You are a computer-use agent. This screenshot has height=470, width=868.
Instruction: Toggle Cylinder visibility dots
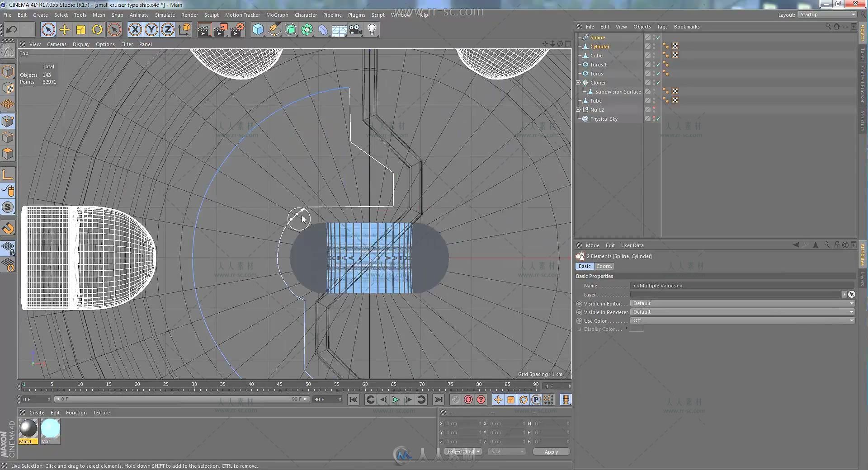[x=654, y=47]
